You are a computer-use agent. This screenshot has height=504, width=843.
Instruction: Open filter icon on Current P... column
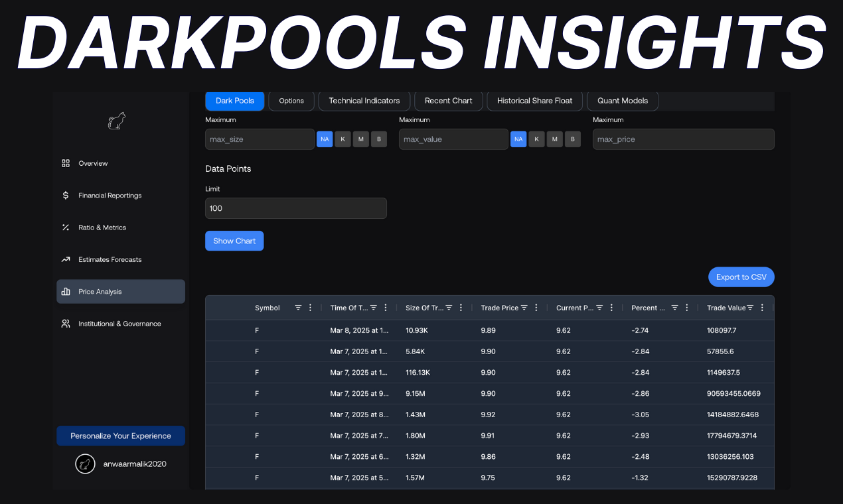pos(599,308)
